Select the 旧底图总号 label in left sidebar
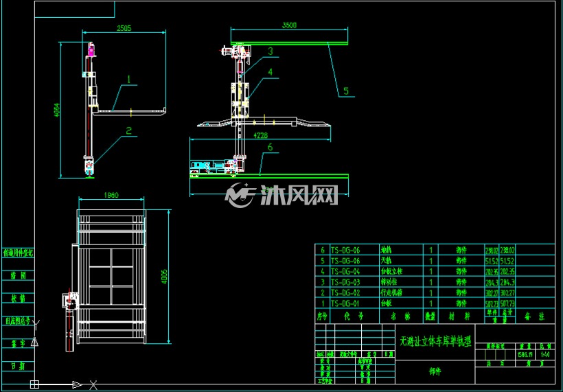Image resolution: width=563 pixels, height=392 pixels. tap(18, 321)
